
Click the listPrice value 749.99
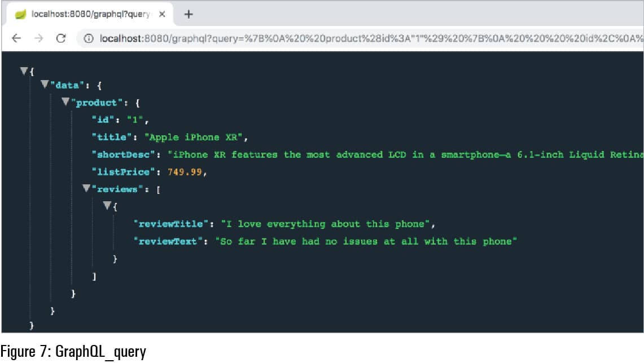185,172
